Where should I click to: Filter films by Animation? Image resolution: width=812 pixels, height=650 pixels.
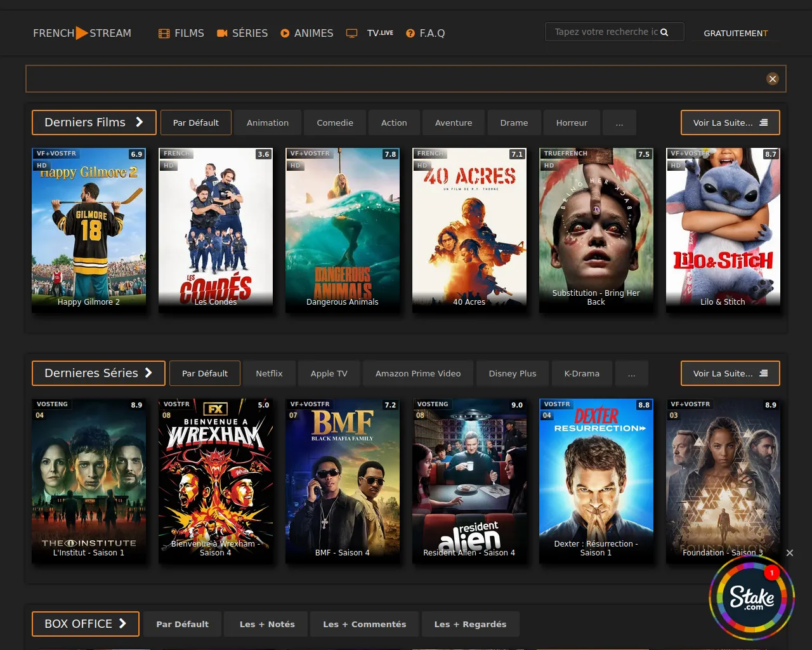pyautogui.click(x=268, y=123)
